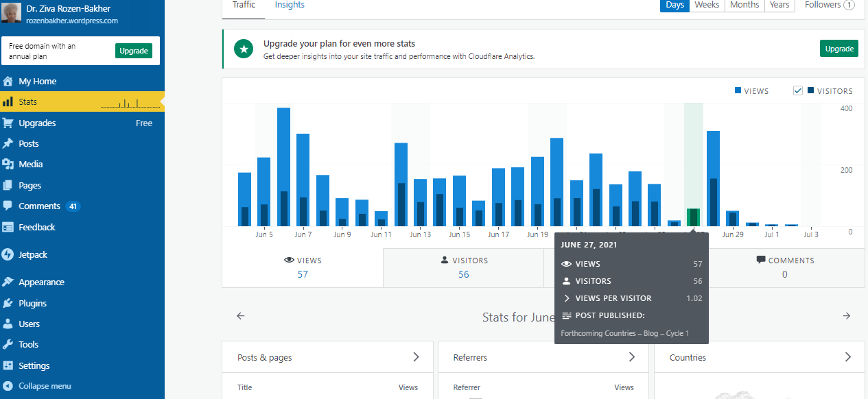The height and width of the screenshot is (399, 868).
Task: Open the Appearance menu item
Action: pos(82,282)
